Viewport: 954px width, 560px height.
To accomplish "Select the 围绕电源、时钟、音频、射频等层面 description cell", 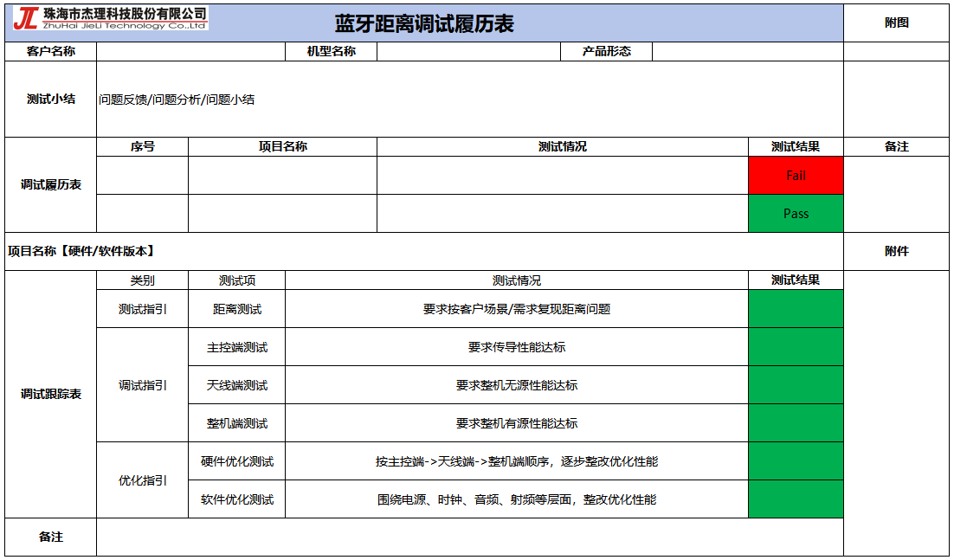I will [x=517, y=499].
